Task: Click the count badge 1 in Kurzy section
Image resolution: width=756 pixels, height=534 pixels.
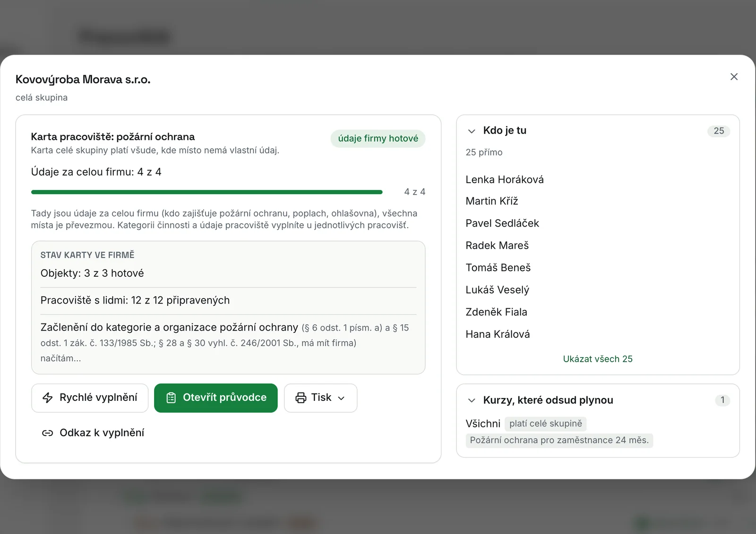Action: (722, 400)
